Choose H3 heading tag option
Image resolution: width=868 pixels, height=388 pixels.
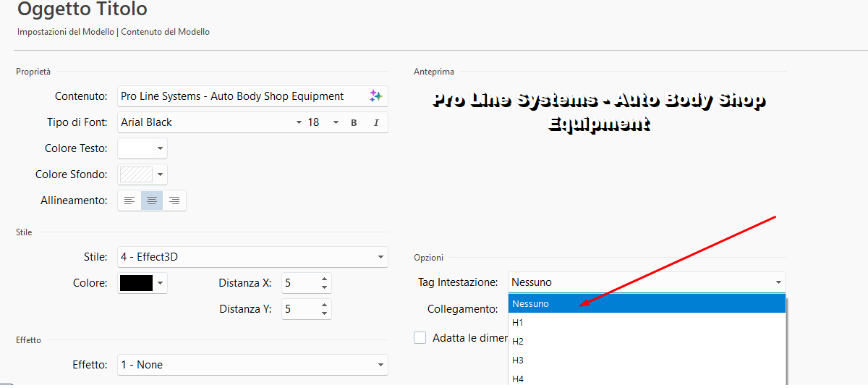click(518, 360)
